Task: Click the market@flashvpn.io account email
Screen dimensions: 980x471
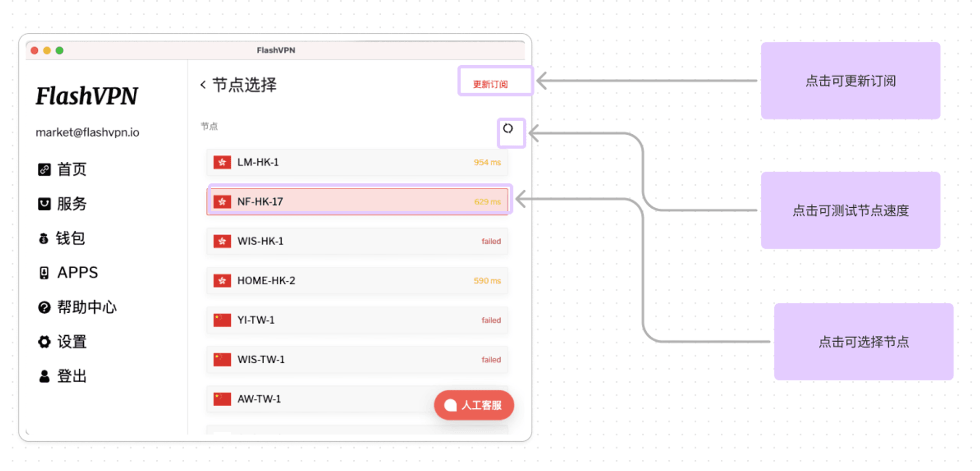Action: [x=87, y=132]
